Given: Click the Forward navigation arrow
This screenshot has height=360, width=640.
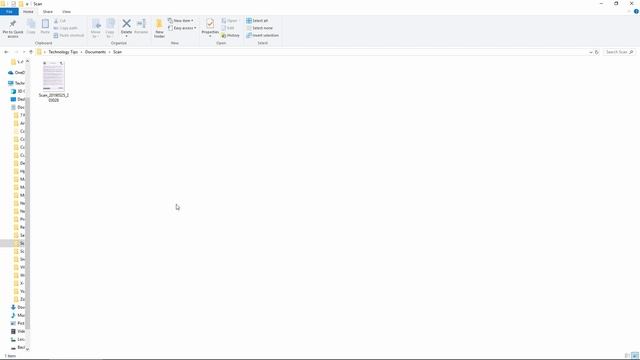Looking at the screenshot, I should [16, 52].
